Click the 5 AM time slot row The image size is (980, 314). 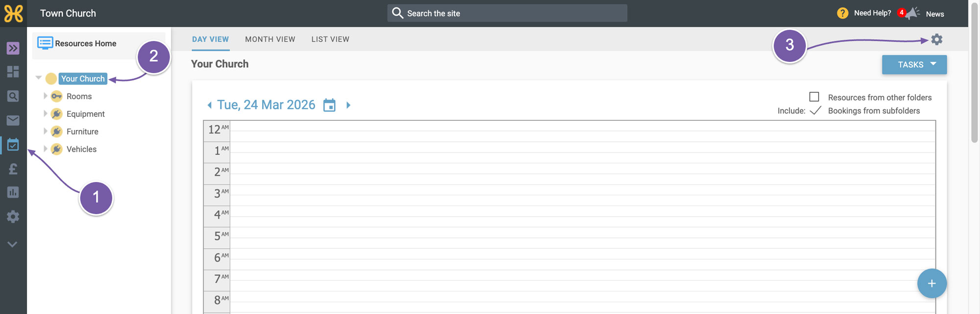point(583,237)
